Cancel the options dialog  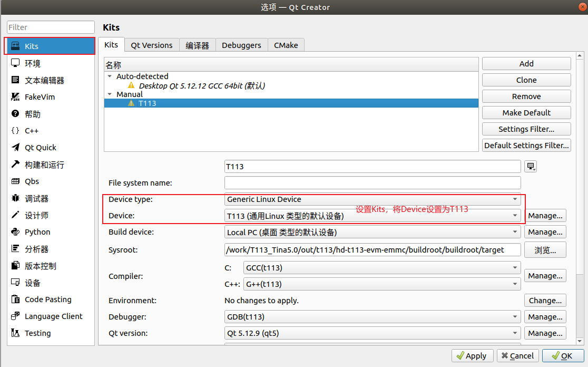pos(517,356)
